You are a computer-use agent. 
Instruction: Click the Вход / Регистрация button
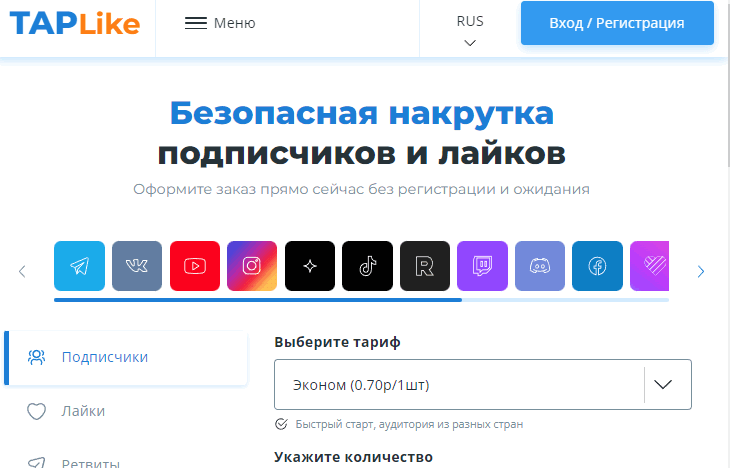pos(617,23)
